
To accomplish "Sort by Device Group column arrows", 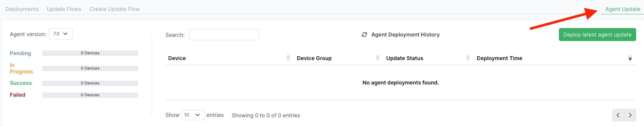I will coord(377,58).
